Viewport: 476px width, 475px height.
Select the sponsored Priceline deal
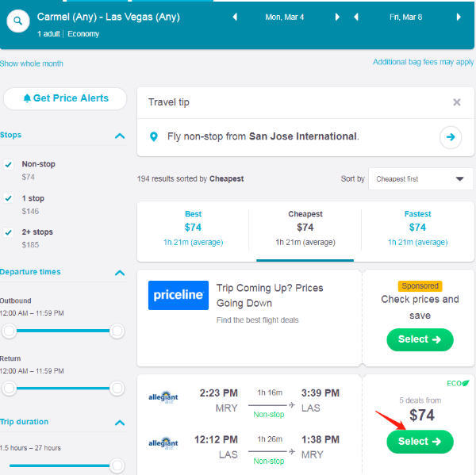click(x=420, y=339)
